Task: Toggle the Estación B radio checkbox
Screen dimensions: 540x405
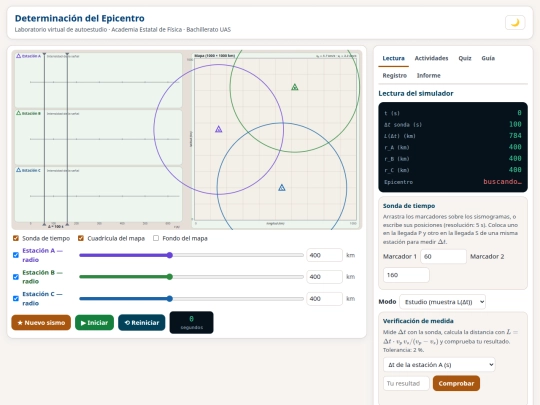Action: (x=16, y=277)
